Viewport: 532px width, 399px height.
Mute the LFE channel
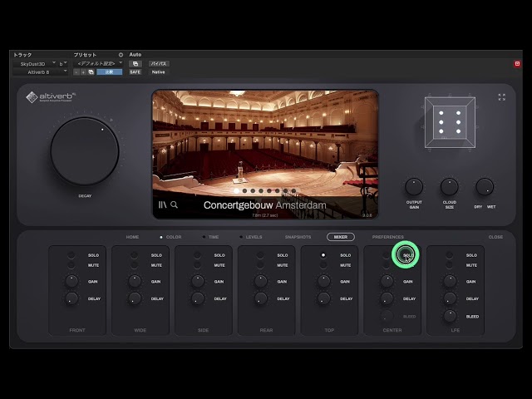449,265
